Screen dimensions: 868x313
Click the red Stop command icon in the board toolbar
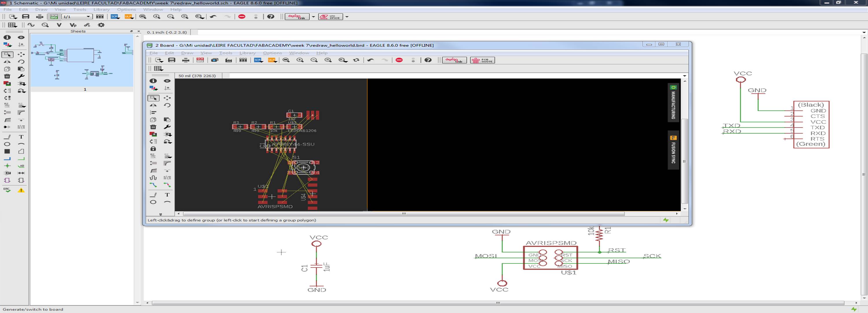coord(399,60)
